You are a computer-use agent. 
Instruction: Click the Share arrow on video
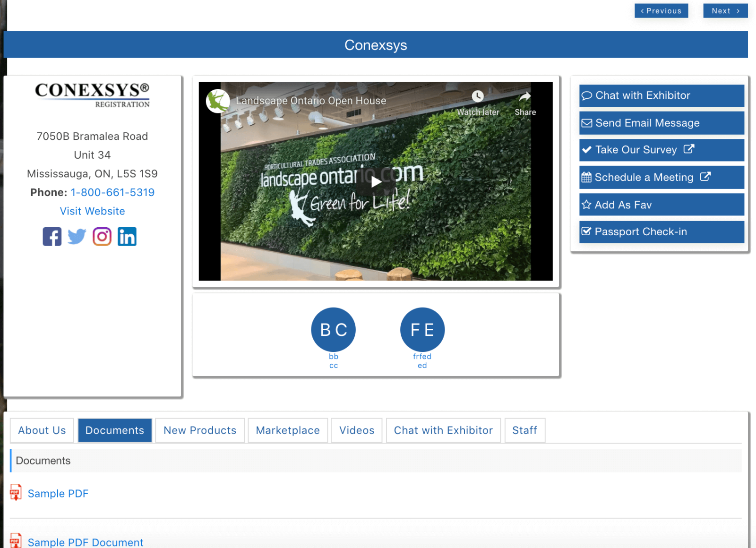click(x=525, y=97)
